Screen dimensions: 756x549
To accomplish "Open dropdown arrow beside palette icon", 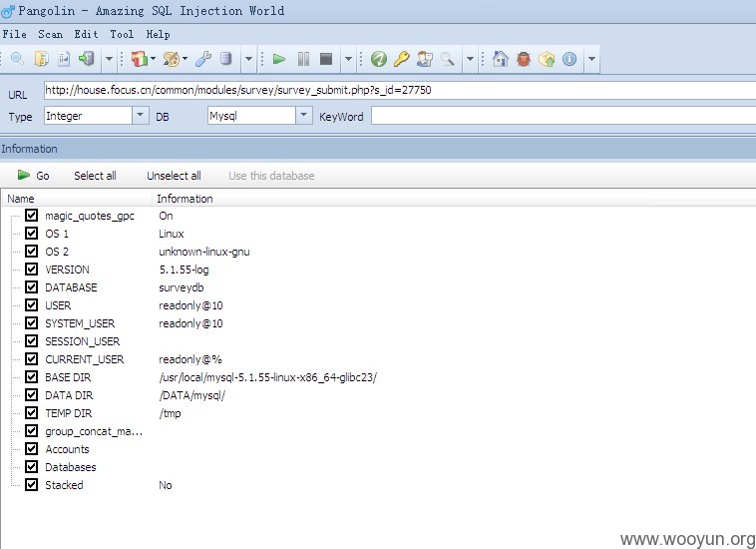I will pyautogui.click(x=185, y=59).
